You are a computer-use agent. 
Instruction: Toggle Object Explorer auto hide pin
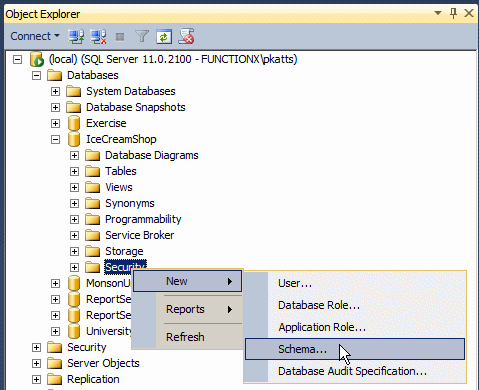pyautogui.click(x=453, y=13)
